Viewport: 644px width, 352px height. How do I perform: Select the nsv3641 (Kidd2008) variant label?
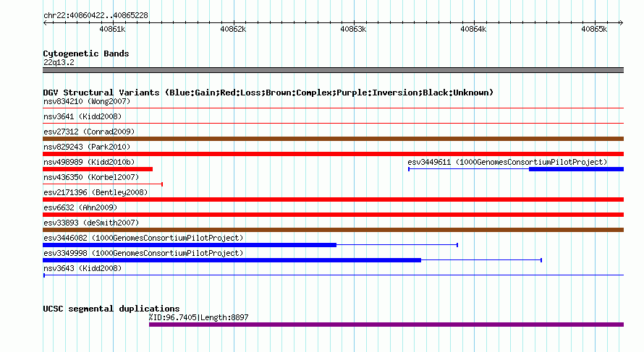pyautogui.click(x=82, y=116)
